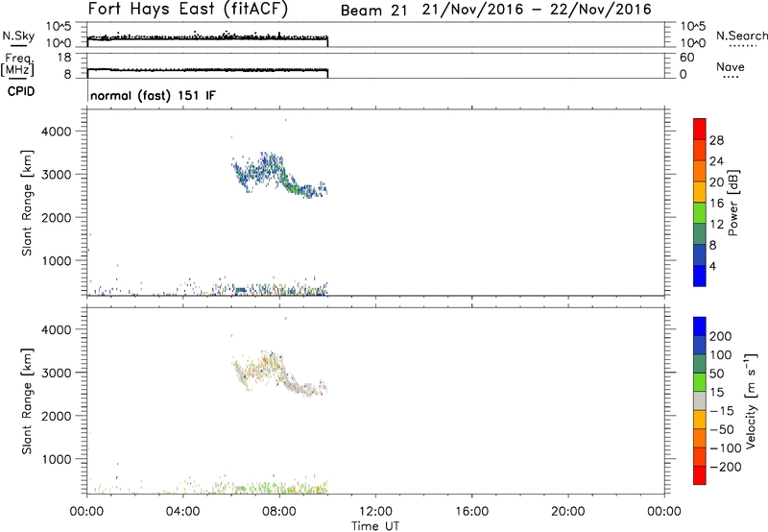This screenshot has height=532, width=768.
Task: Click the blue bottom segment of Power colorbar
Action: [x=700, y=276]
